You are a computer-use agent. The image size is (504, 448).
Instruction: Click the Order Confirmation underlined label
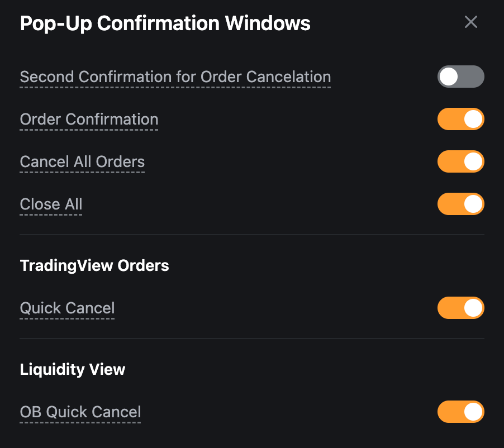89,119
